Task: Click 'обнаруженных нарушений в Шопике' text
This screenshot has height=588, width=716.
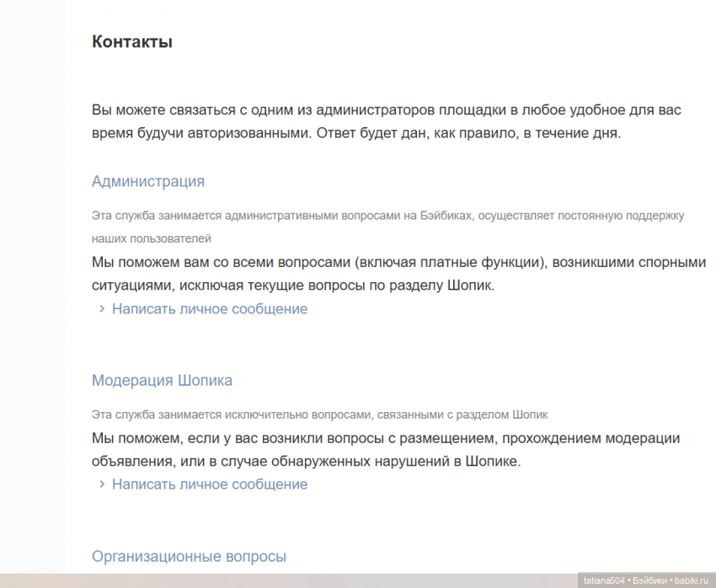Action: [417, 462]
